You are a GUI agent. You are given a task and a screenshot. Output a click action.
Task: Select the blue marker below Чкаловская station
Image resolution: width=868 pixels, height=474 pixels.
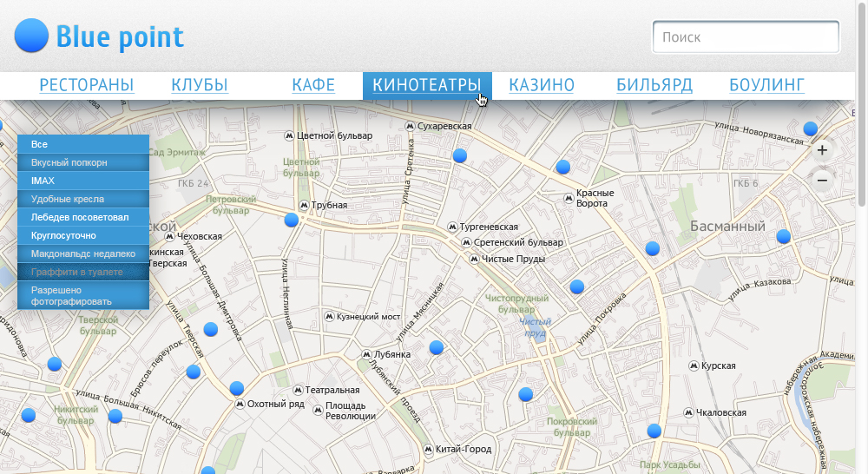coord(654,431)
